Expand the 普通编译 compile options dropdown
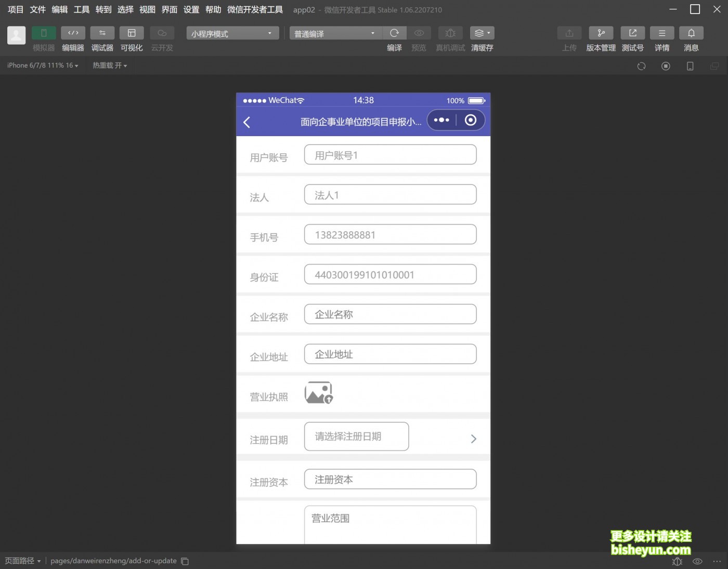This screenshot has width=728, height=569. (334, 33)
